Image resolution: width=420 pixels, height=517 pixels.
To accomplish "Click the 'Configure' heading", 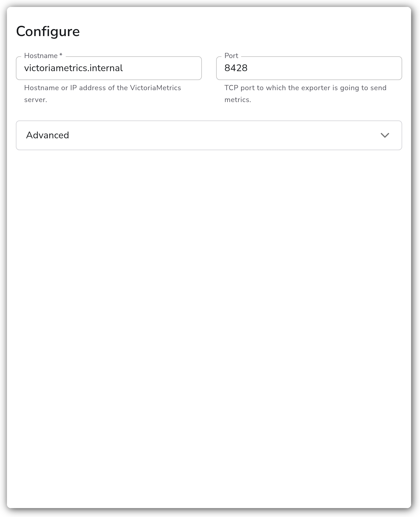I will pyautogui.click(x=48, y=32).
